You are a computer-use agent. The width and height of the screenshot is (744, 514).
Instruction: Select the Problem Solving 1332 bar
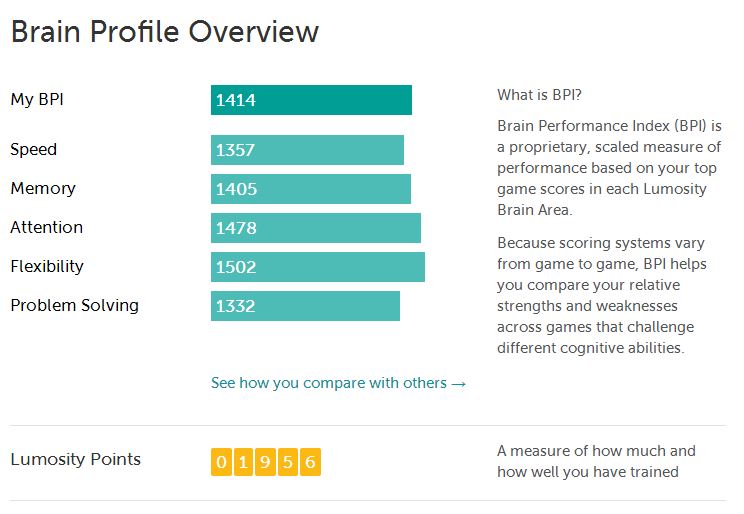pyautogui.click(x=305, y=306)
